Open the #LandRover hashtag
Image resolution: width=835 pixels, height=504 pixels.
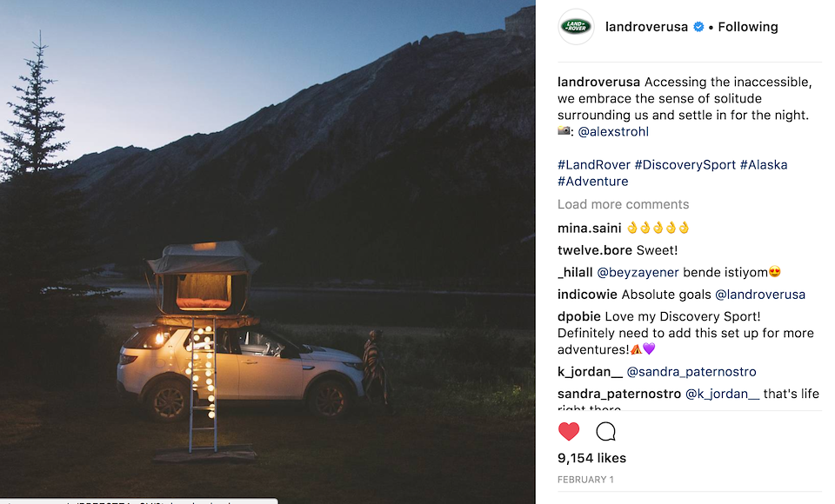(x=593, y=165)
